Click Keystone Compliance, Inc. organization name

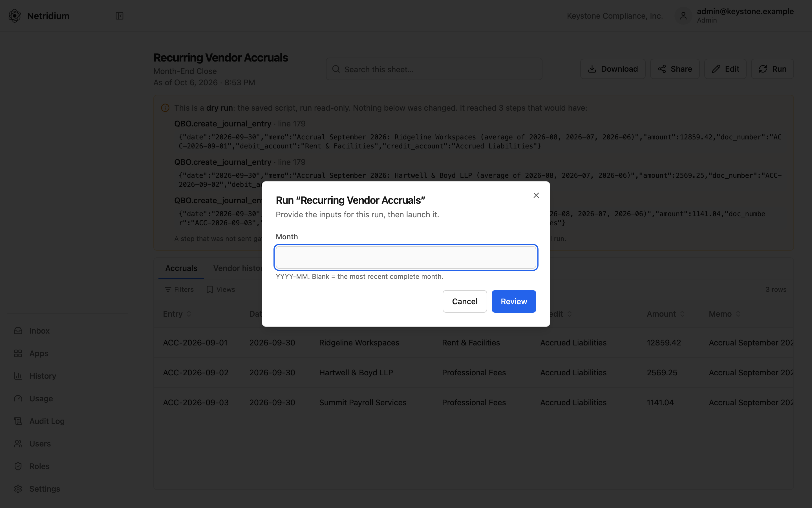615,16
